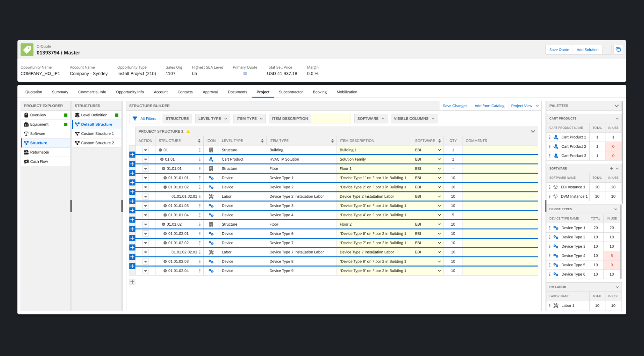This screenshot has height=356, width=644.
Task: Click the warning triangle beside Project Structure 1
Action: point(188,131)
